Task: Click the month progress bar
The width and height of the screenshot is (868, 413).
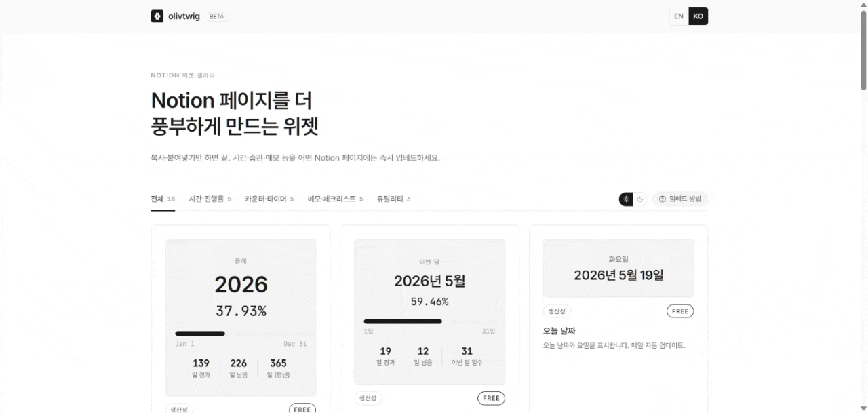Action: [x=429, y=321]
